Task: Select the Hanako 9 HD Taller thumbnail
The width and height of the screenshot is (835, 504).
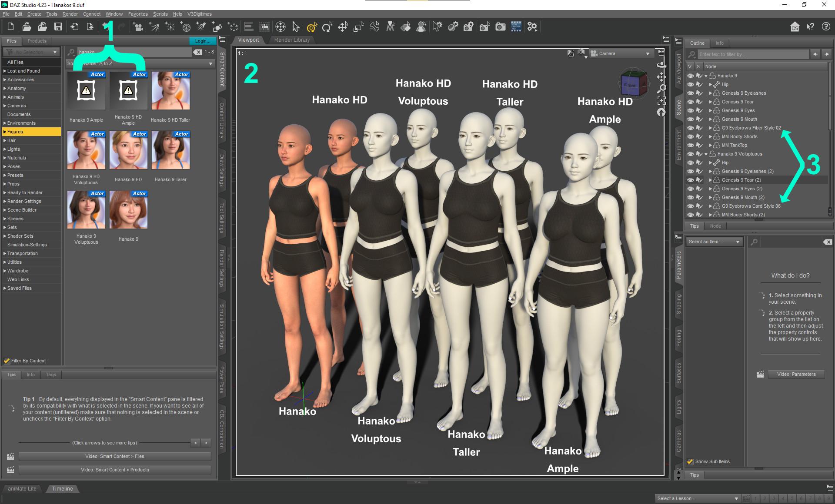Action: (170, 91)
